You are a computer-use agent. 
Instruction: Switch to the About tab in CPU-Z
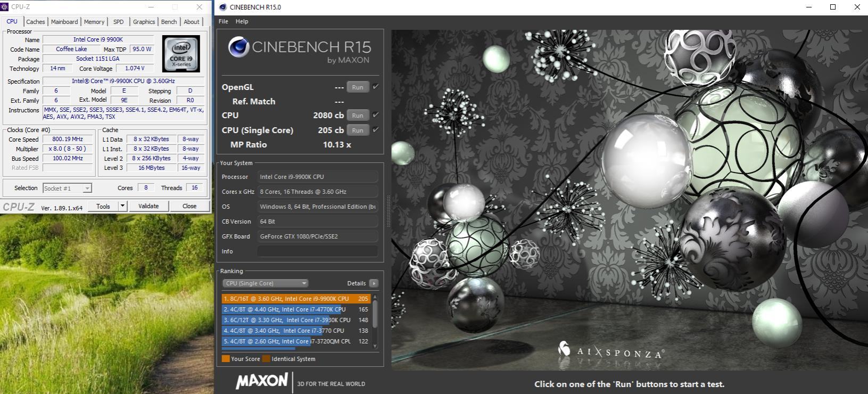tap(192, 22)
